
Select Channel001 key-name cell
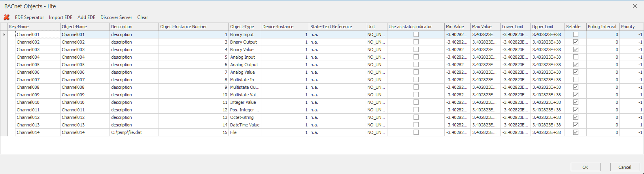tap(38, 34)
